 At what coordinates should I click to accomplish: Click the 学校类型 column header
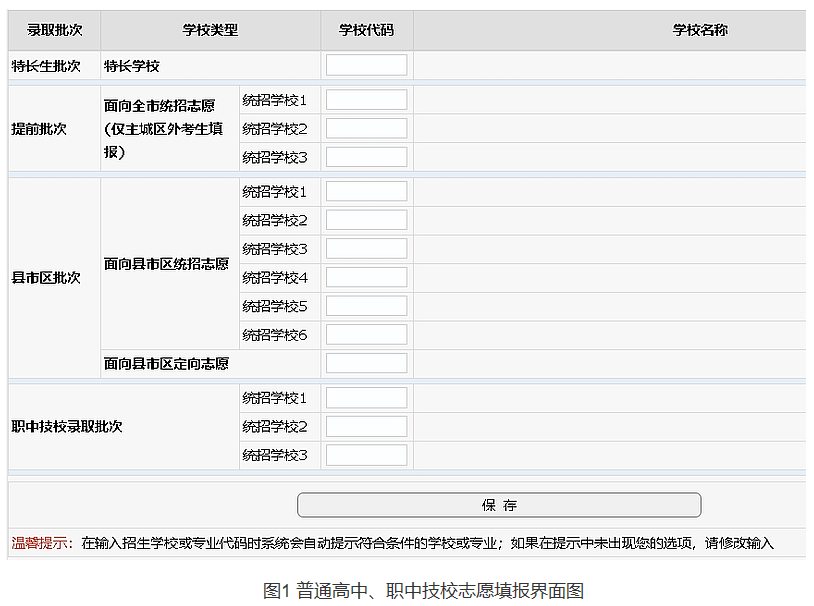[210, 30]
